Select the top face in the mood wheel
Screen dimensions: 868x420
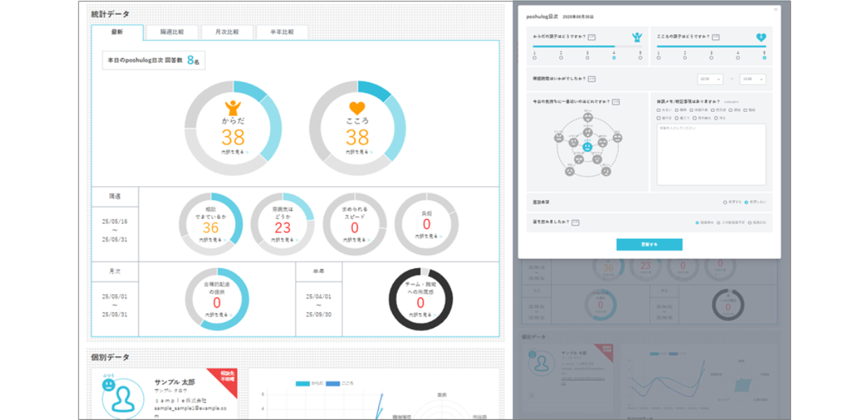click(587, 118)
